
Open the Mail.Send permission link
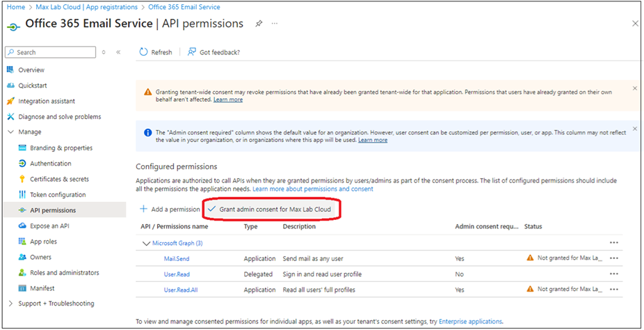click(177, 258)
